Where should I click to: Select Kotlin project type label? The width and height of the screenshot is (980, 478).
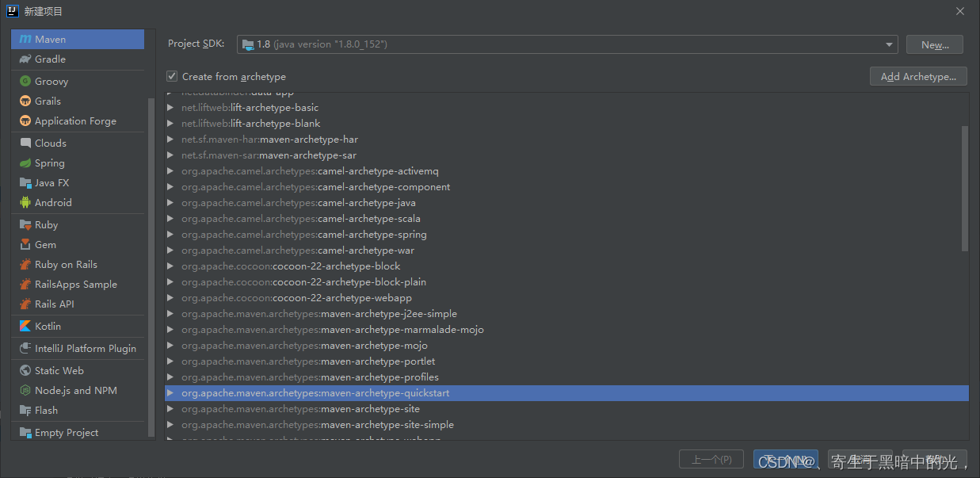pyautogui.click(x=48, y=326)
